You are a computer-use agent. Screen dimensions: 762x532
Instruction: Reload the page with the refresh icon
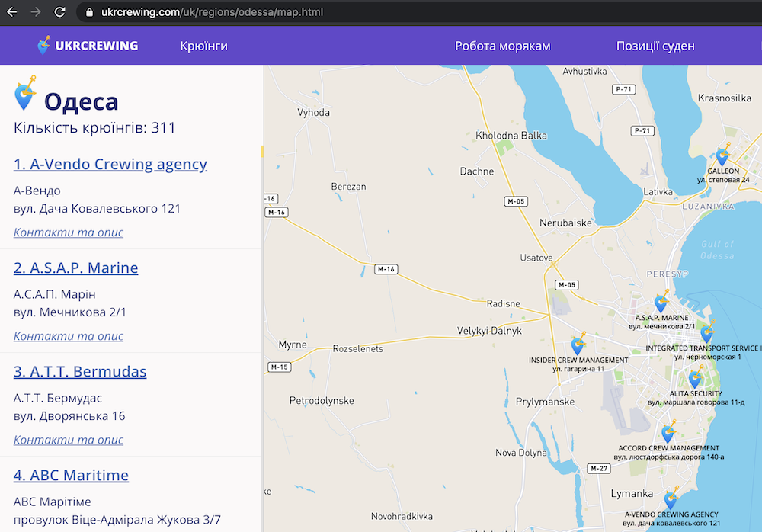[x=59, y=12]
